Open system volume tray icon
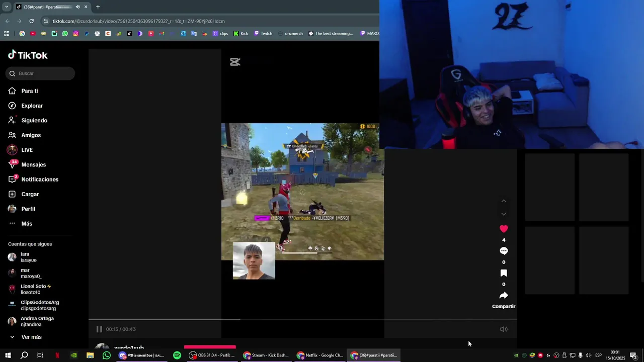644x362 pixels. pyautogui.click(x=588, y=355)
